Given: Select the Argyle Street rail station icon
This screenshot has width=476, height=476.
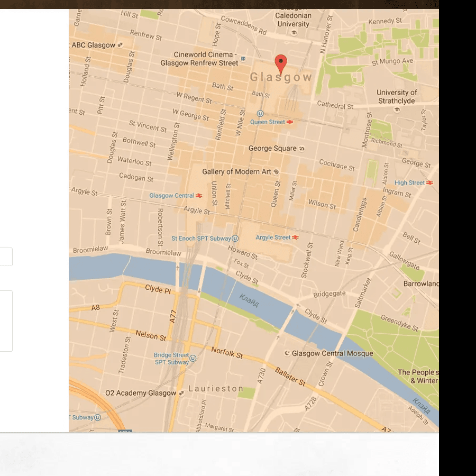Looking at the screenshot, I should click(294, 237).
